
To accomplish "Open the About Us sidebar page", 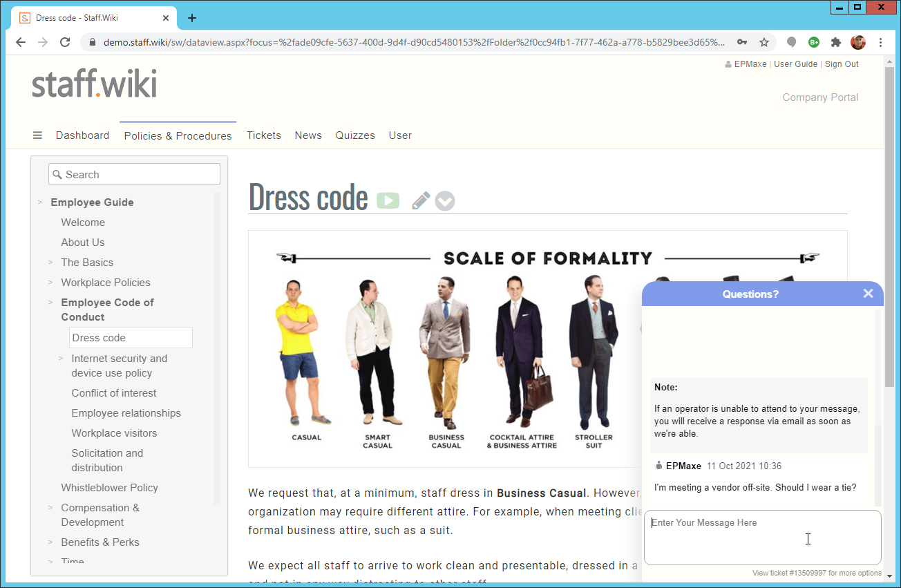I will point(83,243).
